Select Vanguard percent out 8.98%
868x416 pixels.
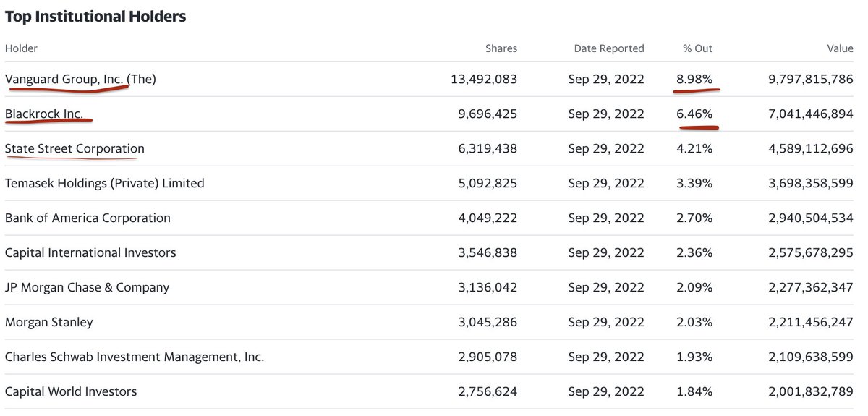pyautogui.click(x=694, y=79)
